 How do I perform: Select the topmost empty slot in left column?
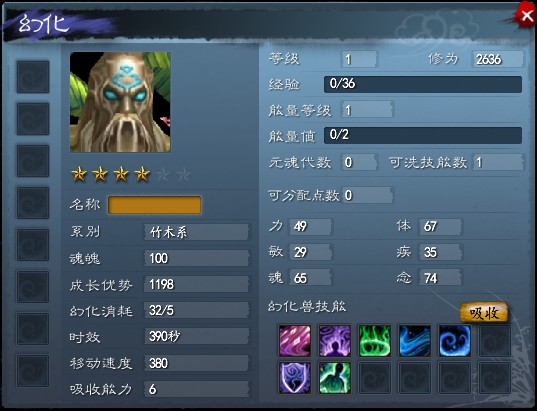(x=33, y=77)
